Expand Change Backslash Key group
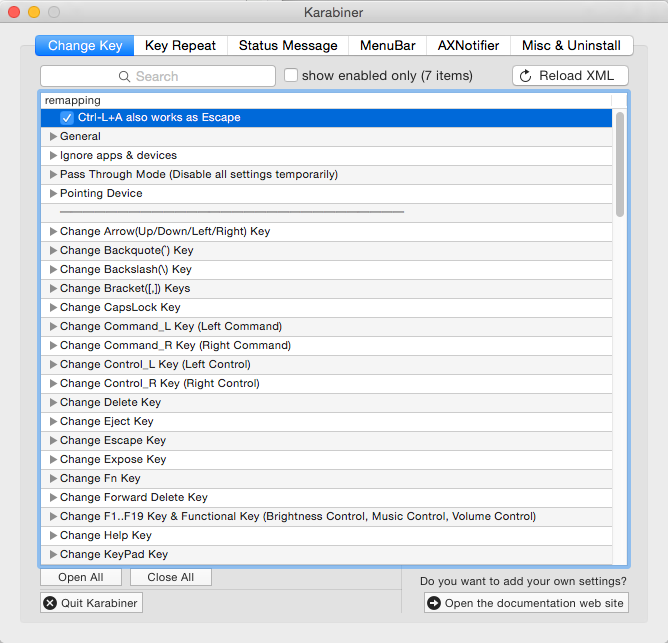Viewport: 668px width, 643px height. [x=53, y=269]
